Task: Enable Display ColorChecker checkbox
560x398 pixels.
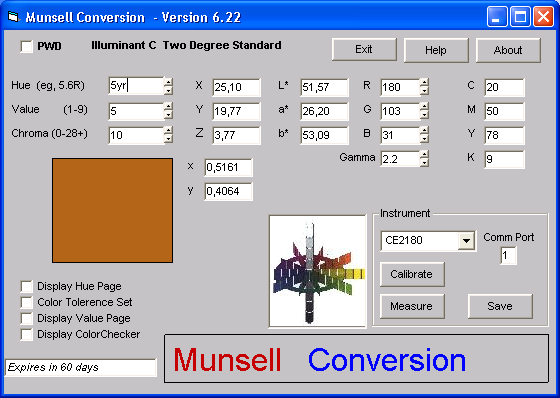Action: [26, 334]
